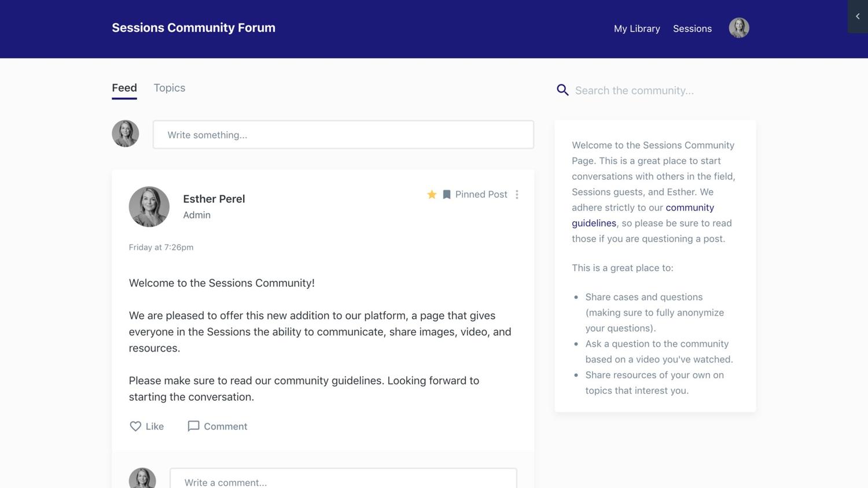868x488 pixels.
Task: Select the Feed tab
Action: click(x=124, y=88)
